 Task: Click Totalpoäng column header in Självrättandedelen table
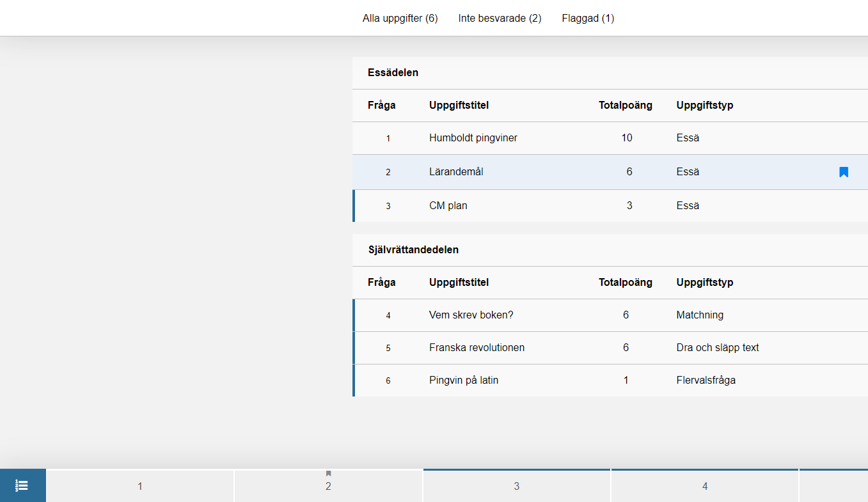tap(626, 283)
